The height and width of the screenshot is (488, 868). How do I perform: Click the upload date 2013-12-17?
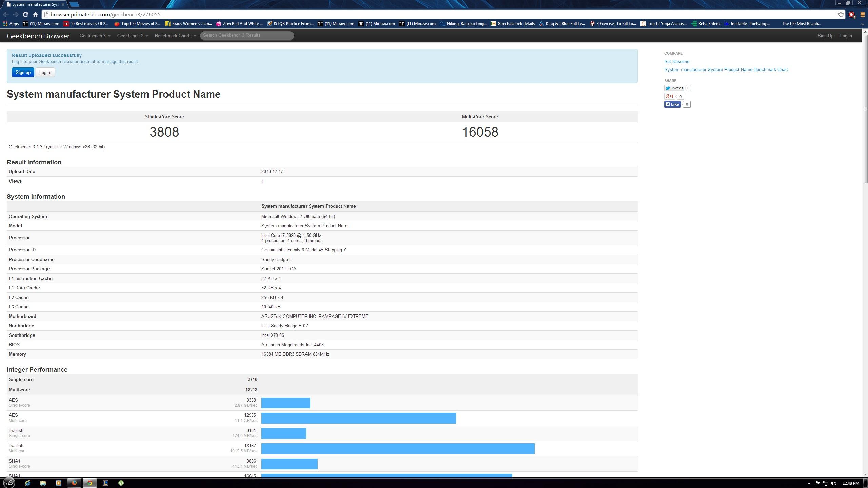tap(272, 171)
